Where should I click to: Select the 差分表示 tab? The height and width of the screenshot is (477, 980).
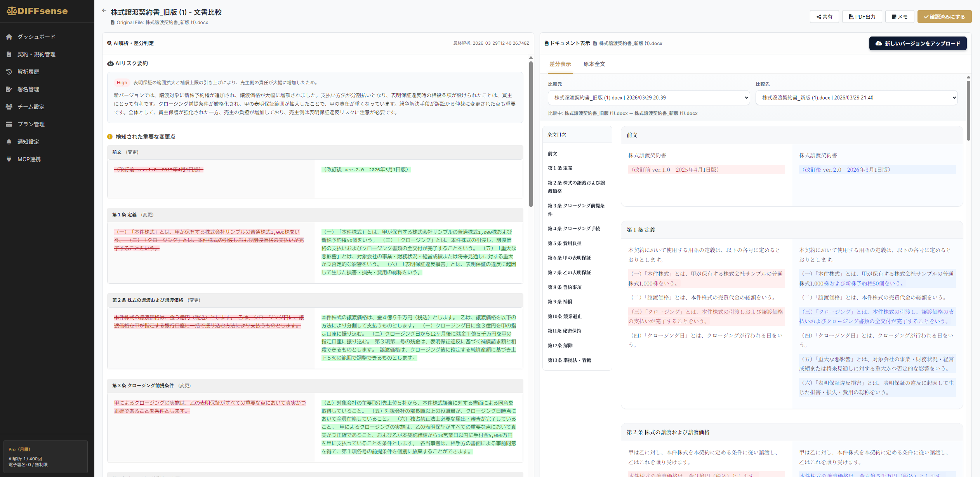click(x=560, y=64)
